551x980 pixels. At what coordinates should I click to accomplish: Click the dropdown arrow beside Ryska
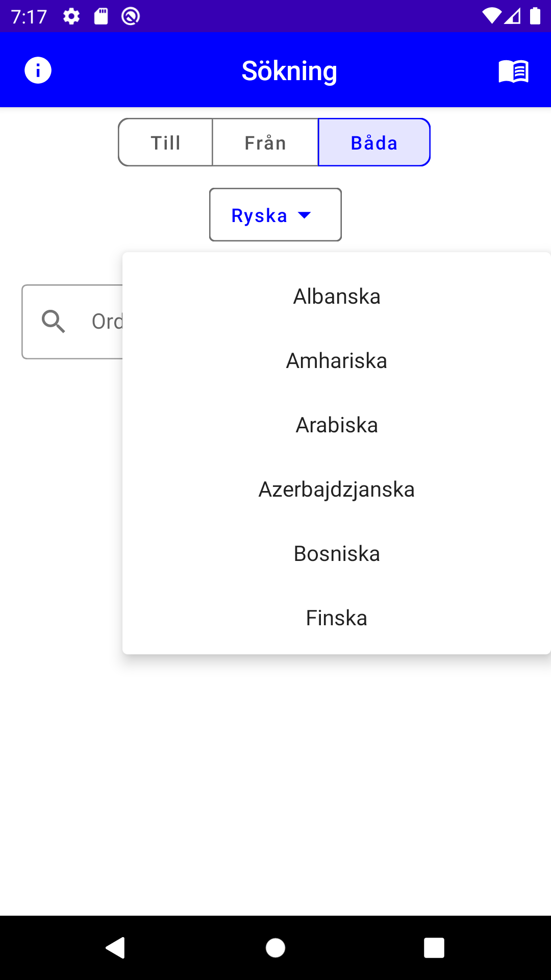pyautogui.click(x=305, y=215)
